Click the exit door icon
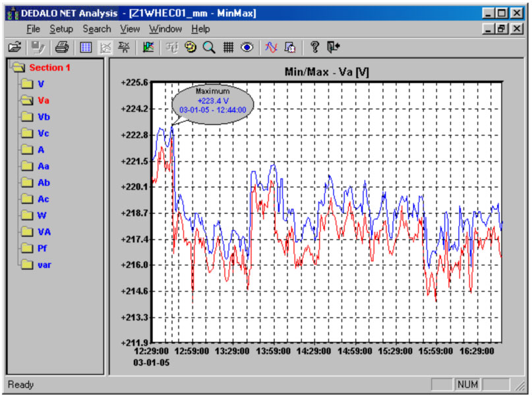Image resolution: width=532 pixels, height=399 pixels. [334, 47]
